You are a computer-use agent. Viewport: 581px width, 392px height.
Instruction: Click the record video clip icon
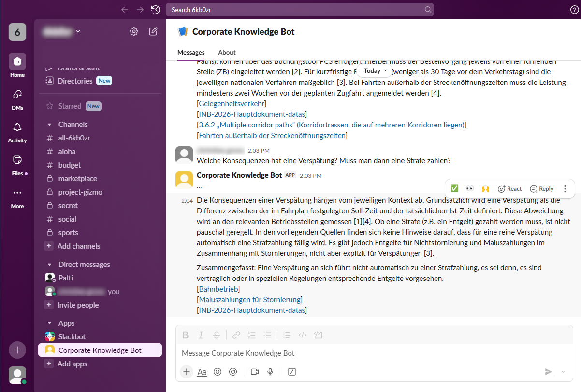click(x=255, y=372)
